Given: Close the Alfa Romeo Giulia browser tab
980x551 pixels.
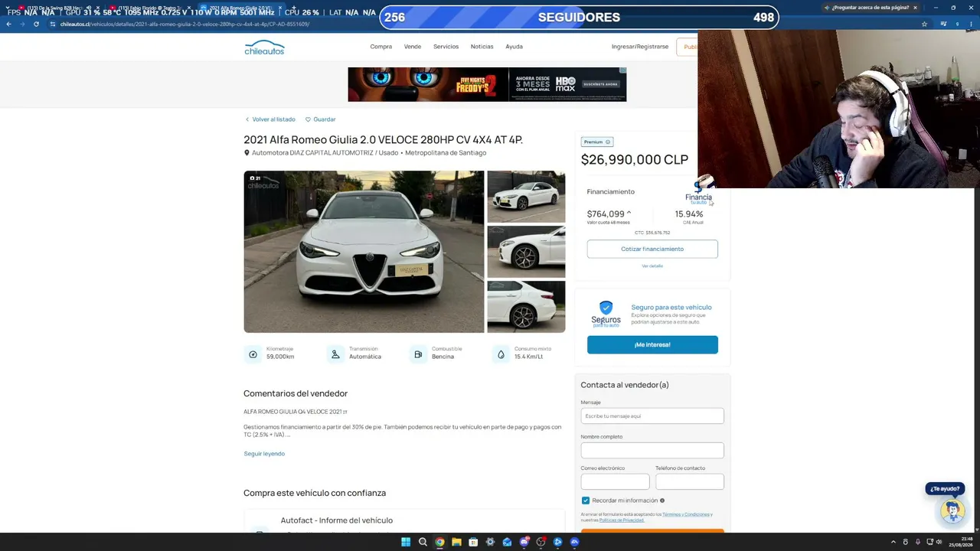Looking at the screenshot, I should pyautogui.click(x=280, y=8).
